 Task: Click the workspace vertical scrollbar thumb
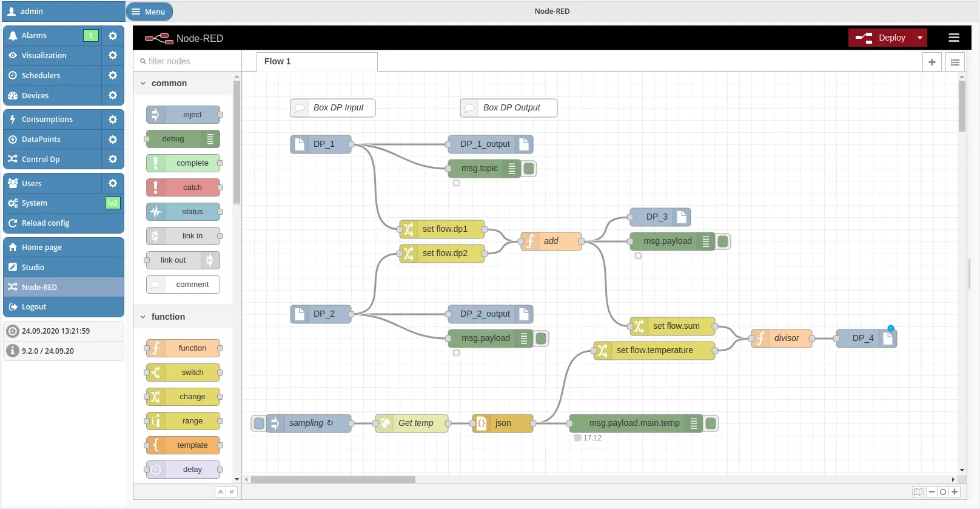coord(962,106)
